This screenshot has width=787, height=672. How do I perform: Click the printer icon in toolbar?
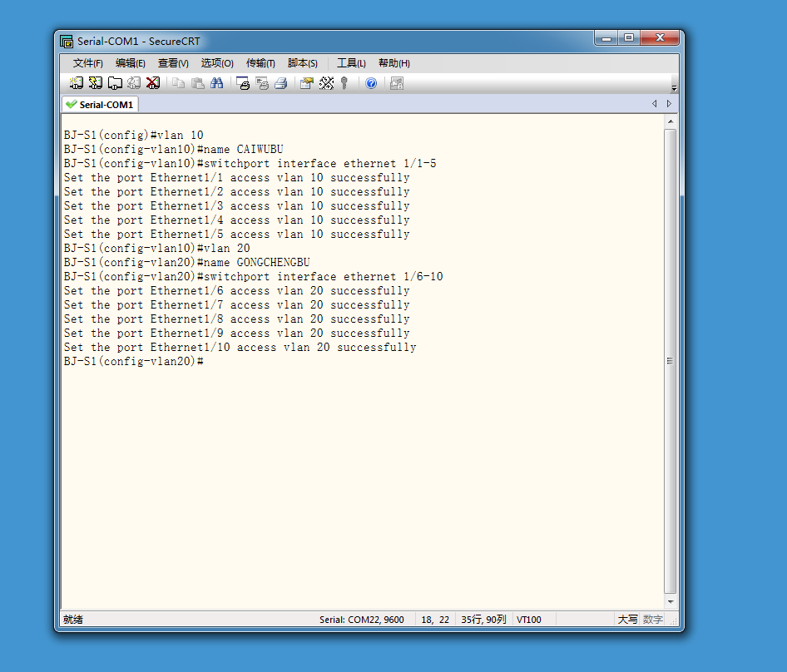click(x=281, y=83)
